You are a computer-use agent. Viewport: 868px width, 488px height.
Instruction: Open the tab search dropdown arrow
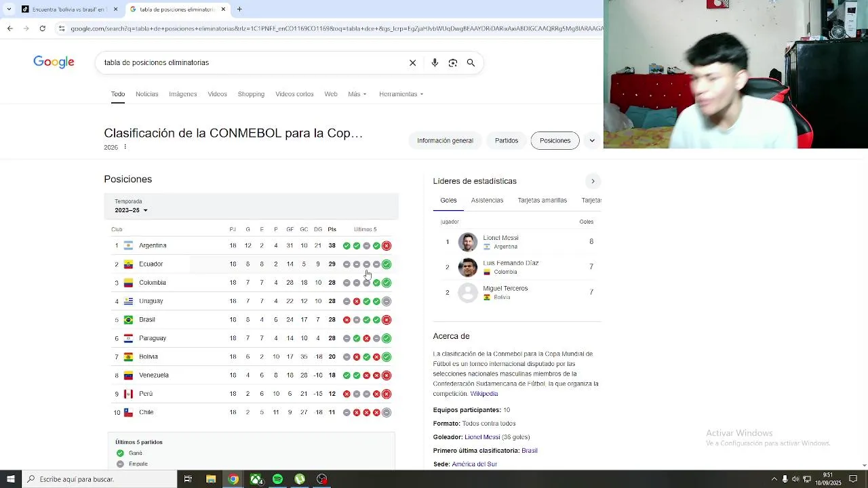point(8,9)
